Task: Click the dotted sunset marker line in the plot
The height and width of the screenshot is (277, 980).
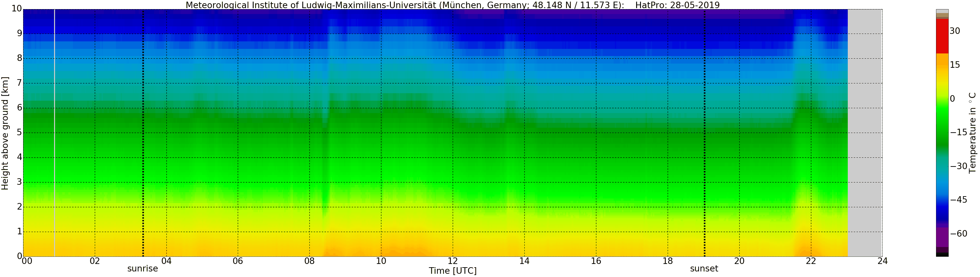Action: tap(704, 133)
